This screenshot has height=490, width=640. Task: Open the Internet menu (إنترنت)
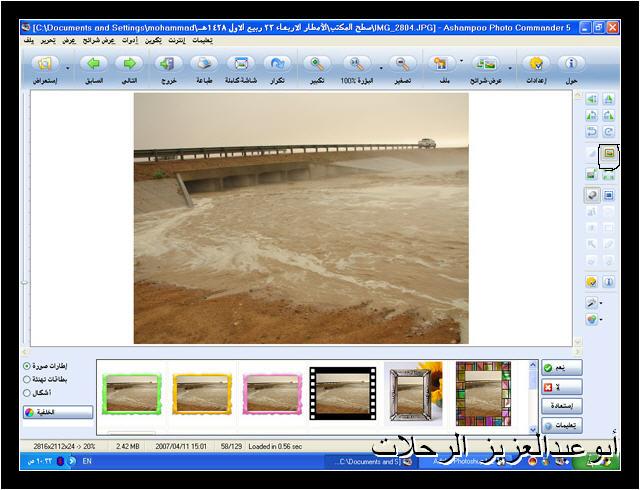(177, 41)
